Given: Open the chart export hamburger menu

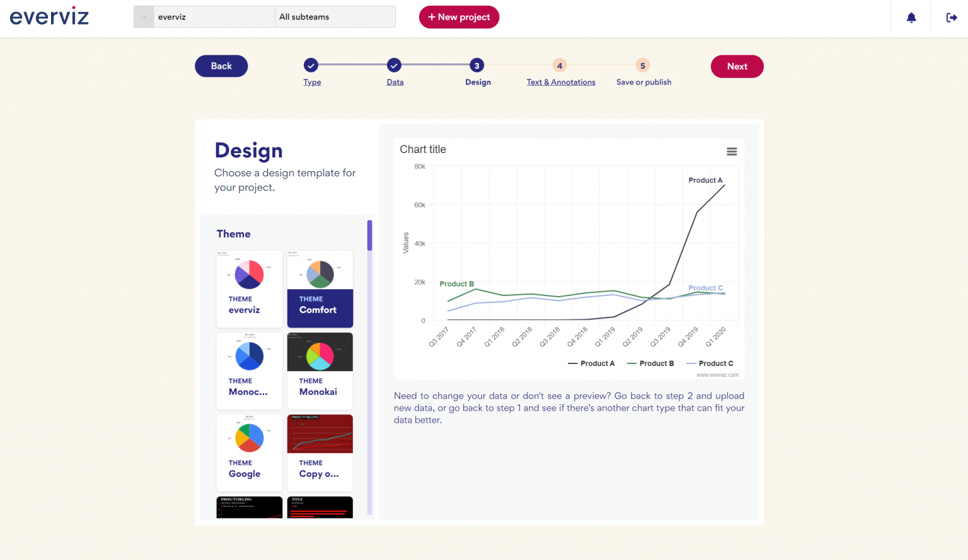Looking at the screenshot, I should click(x=732, y=151).
